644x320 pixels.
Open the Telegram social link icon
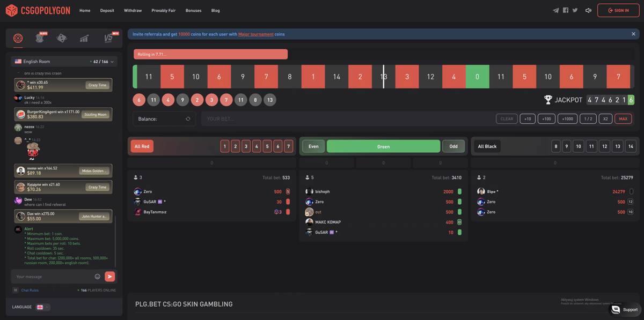[555, 10]
